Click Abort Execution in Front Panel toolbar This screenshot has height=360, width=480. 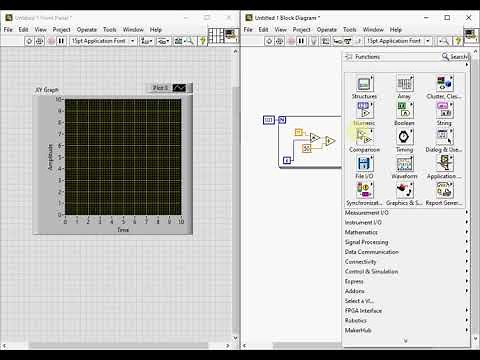51,41
